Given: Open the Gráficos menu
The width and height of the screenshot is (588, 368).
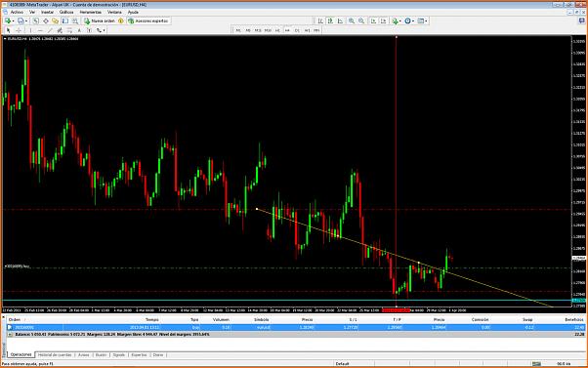Looking at the screenshot, I should pos(66,13).
